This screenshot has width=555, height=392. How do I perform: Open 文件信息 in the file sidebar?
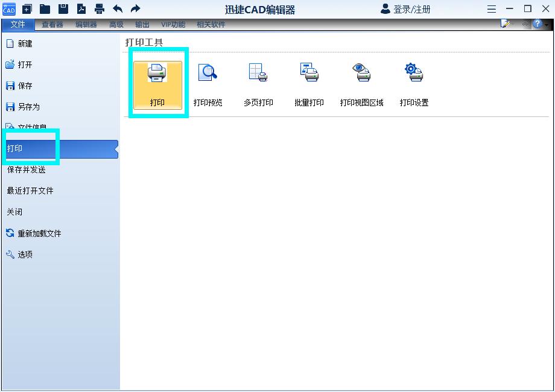pyautogui.click(x=27, y=126)
